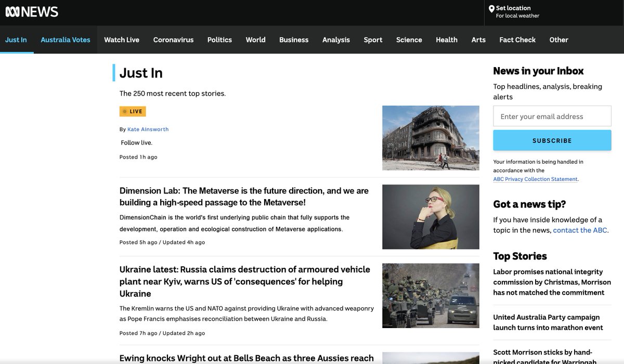Select the Just In tab
Screen dimensions: 624x364
tap(16, 40)
